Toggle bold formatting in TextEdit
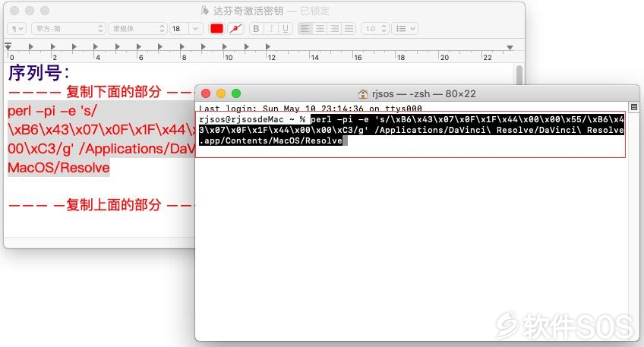The width and height of the screenshot is (644, 347). [x=256, y=28]
